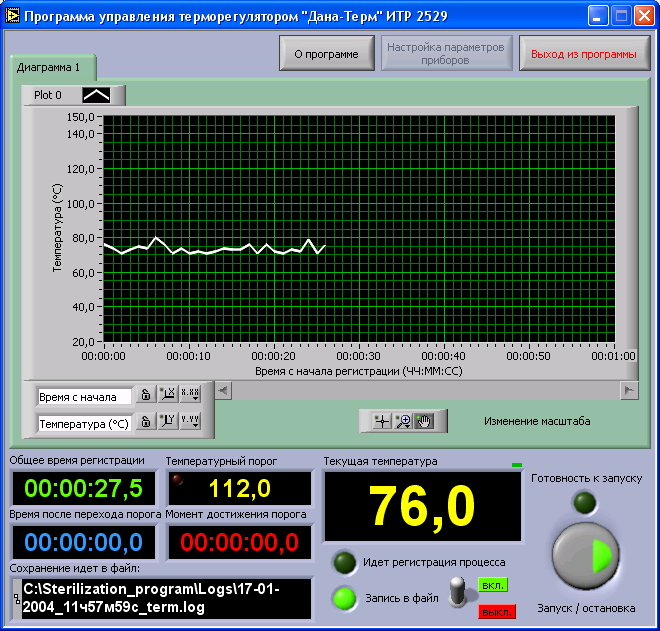Open X-axis scale format button

tap(190, 395)
